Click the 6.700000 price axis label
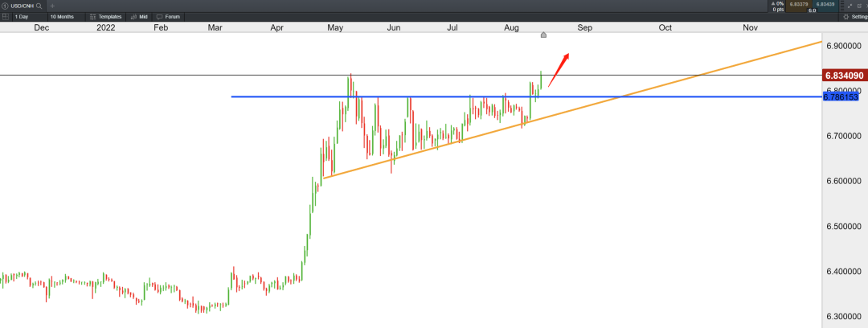The image size is (868, 328). [x=843, y=137]
